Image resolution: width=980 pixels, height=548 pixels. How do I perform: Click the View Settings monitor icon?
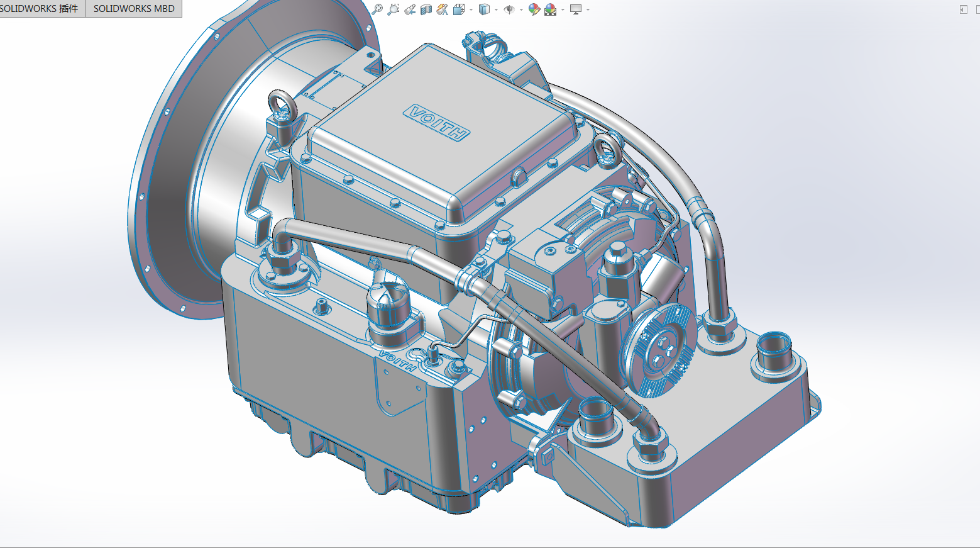576,9
